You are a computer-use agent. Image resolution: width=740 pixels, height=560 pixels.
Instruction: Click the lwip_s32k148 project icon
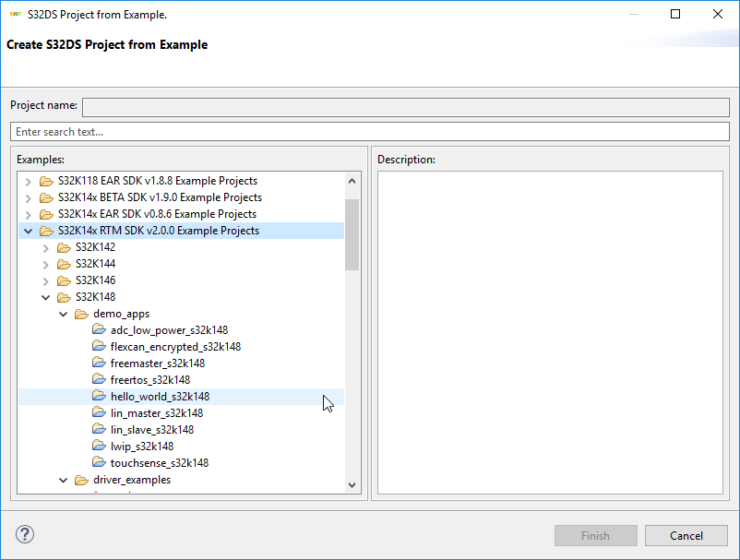coord(99,447)
